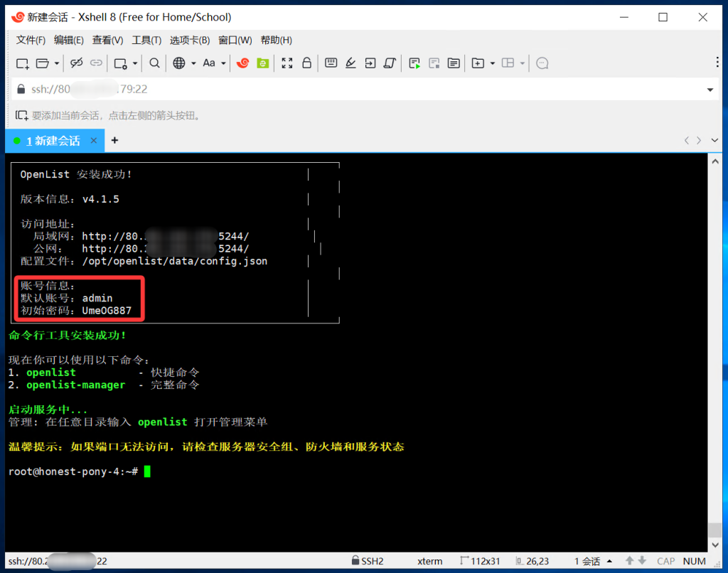Open a new session with the New icon
Screen dimensions: 728x573
(x=22, y=63)
